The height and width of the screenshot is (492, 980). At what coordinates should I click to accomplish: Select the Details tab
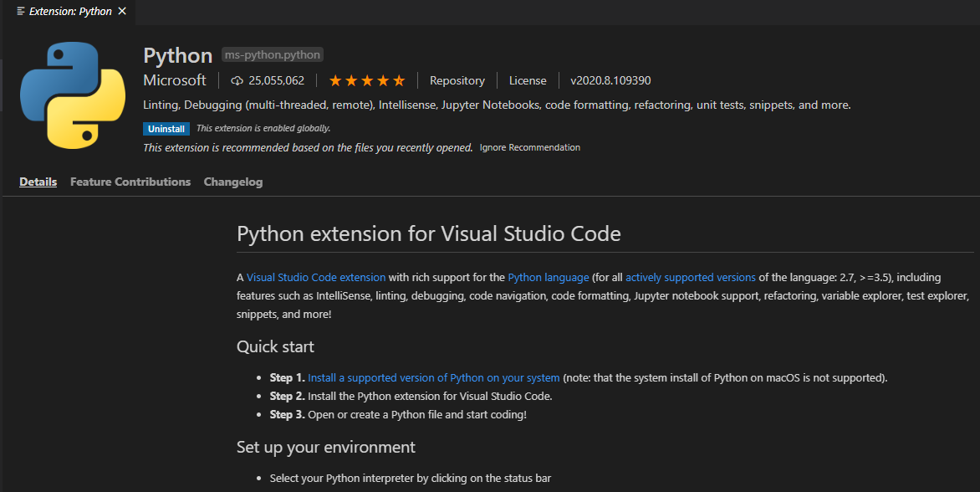[x=38, y=182]
